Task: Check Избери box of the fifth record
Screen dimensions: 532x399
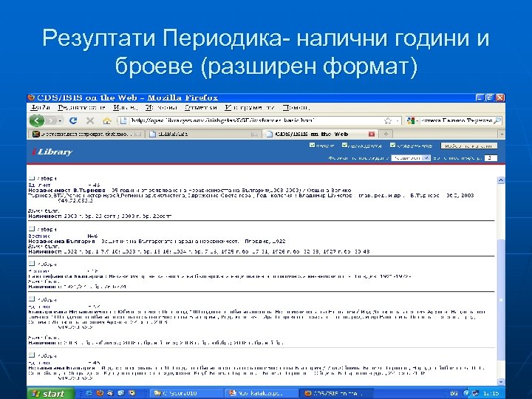Action: (x=32, y=355)
